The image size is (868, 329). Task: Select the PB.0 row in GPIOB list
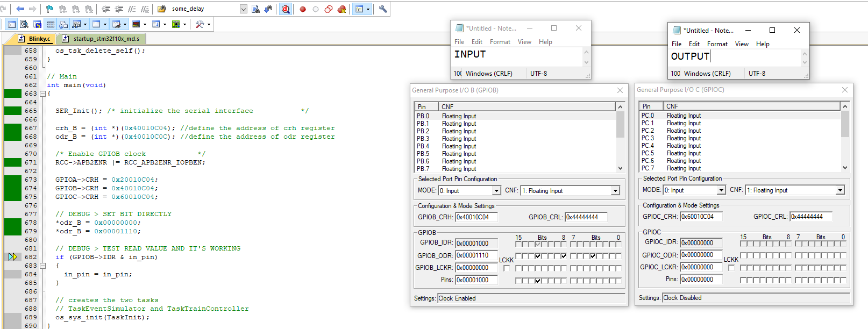(x=515, y=116)
